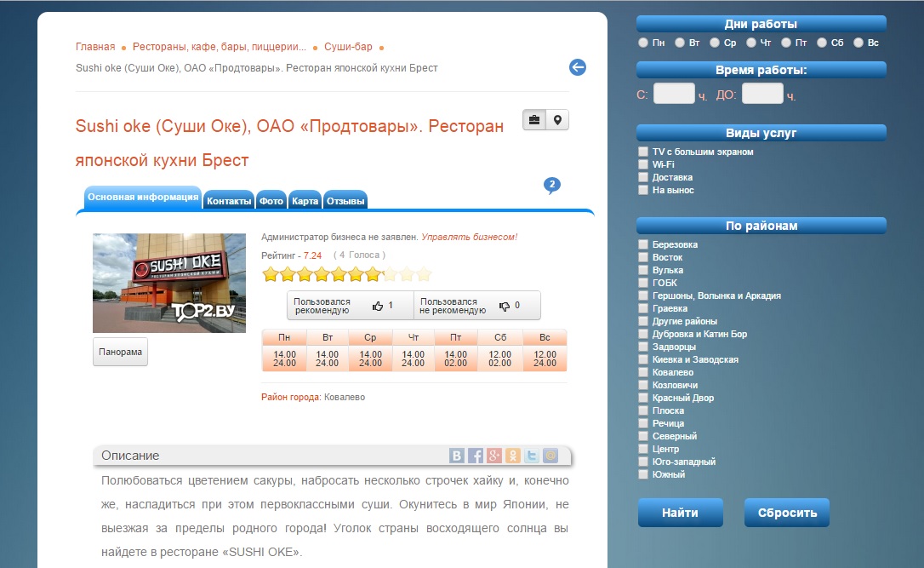Image resolution: width=924 pixels, height=568 pixels.
Task: Click the map pin location icon
Action: point(557,120)
